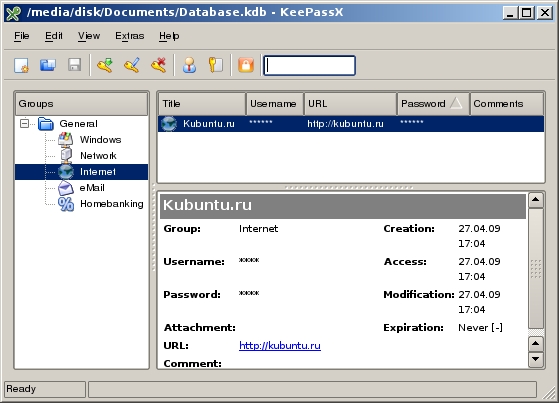Click the Ready status bar text
Viewport: 559px width, 403px height.
tap(21, 389)
